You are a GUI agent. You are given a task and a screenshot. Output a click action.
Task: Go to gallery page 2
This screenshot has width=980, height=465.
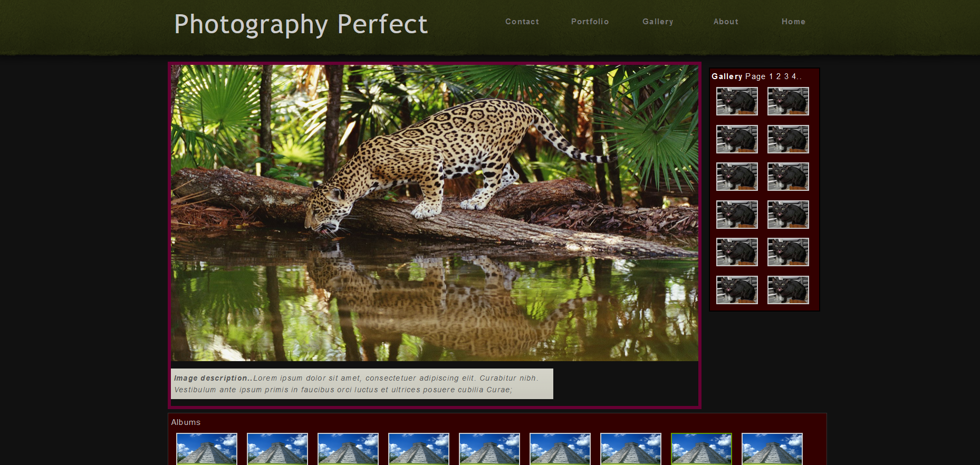pyautogui.click(x=779, y=76)
